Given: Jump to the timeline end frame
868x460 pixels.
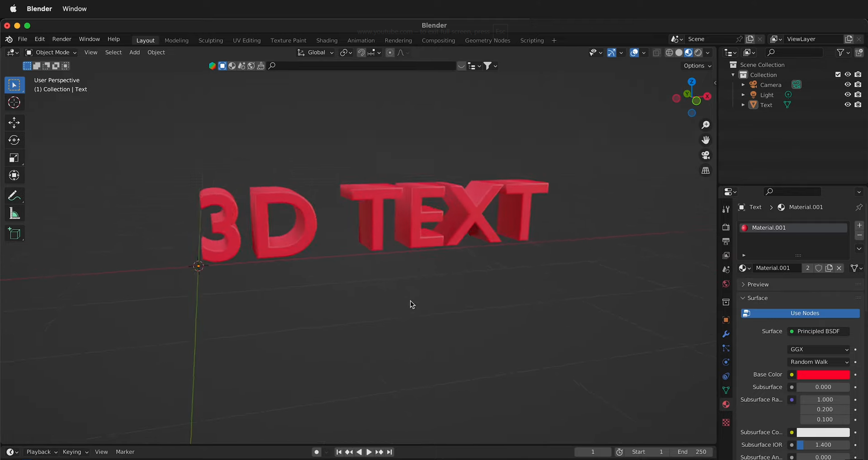Looking at the screenshot, I should pos(389,452).
